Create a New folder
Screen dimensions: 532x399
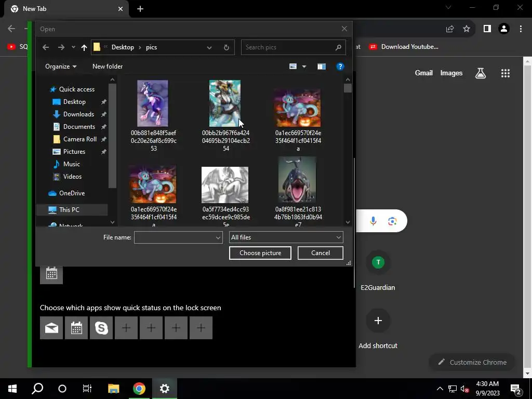[108, 66]
